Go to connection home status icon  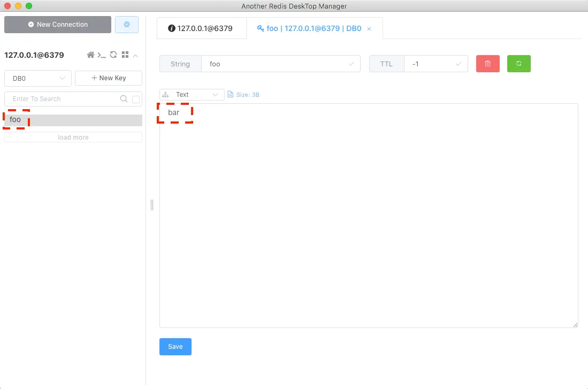point(90,55)
